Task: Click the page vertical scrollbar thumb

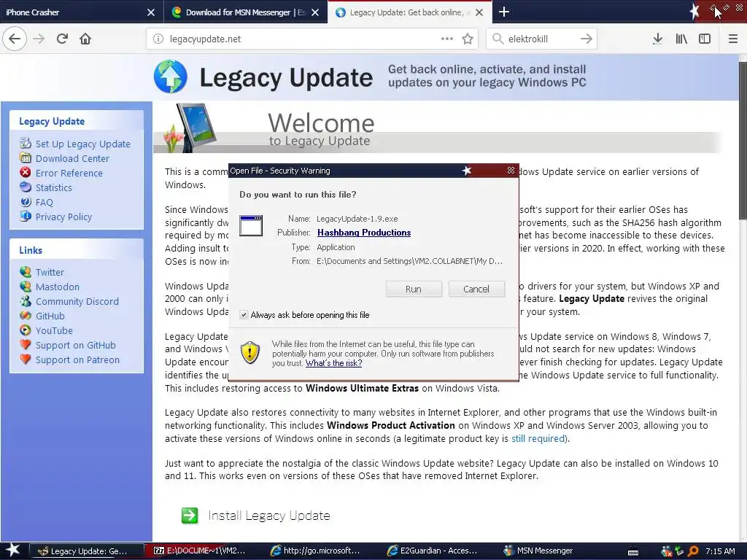Action: (x=742, y=141)
